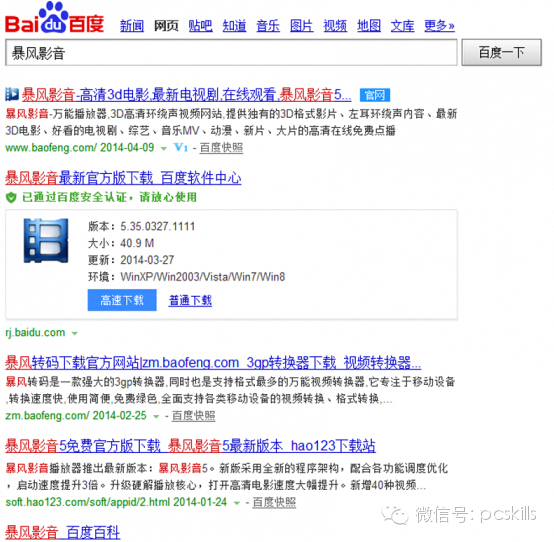The height and width of the screenshot is (542, 554).
Task: Click the 高速下载 button
Action: (x=122, y=300)
